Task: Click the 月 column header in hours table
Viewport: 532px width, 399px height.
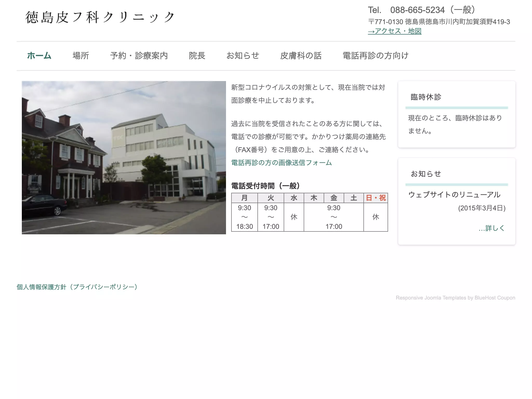Action: tap(244, 198)
